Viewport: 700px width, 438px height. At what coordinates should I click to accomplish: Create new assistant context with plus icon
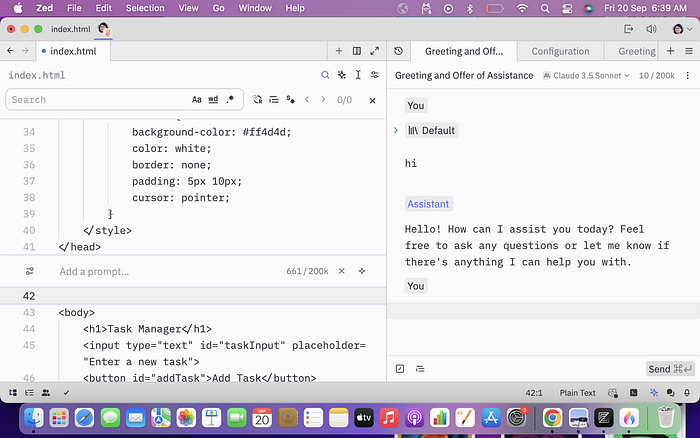671,51
